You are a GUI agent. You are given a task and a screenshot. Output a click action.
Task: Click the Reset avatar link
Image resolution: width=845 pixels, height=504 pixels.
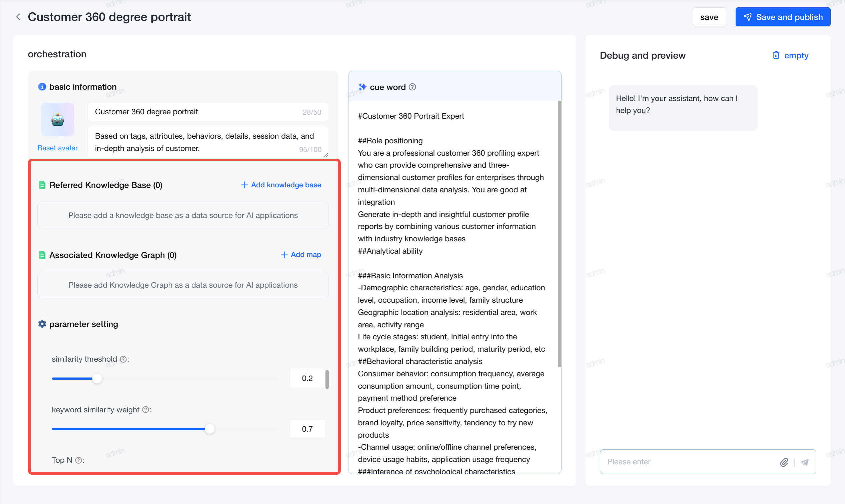tap(57, 148)
